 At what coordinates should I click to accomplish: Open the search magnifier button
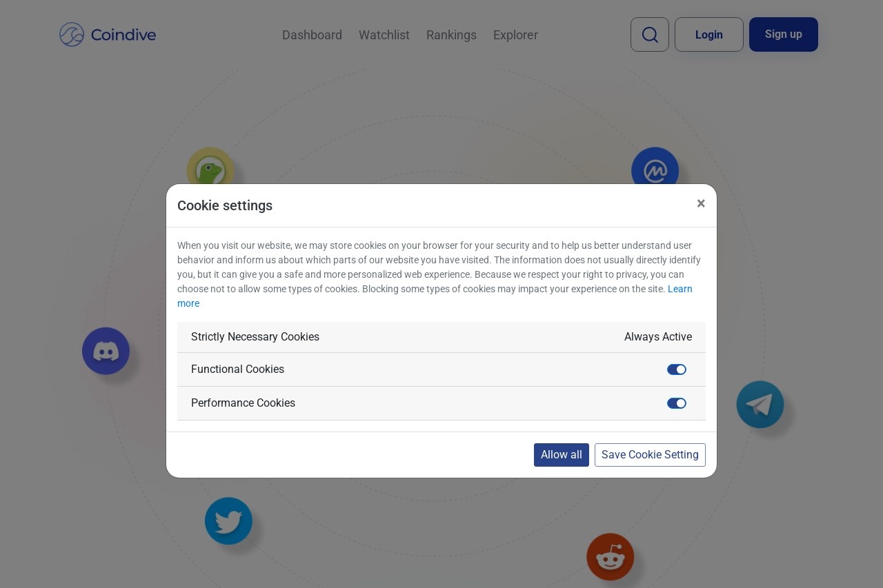click(x=650, y=34)
